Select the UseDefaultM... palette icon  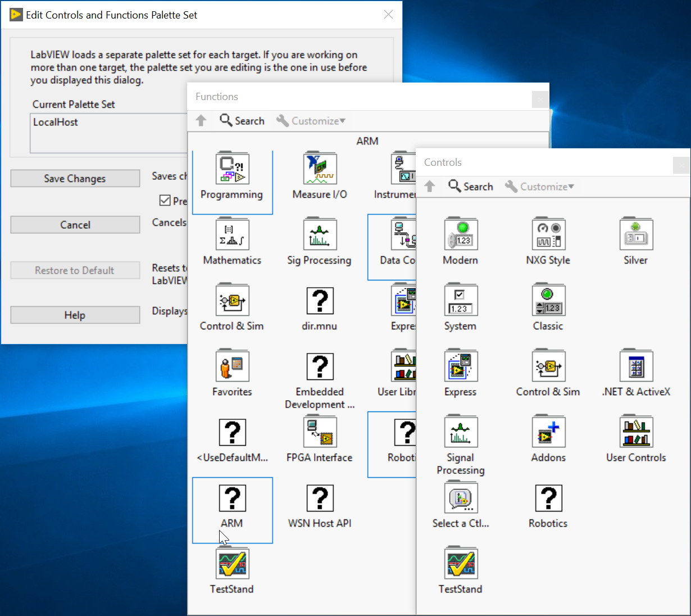tap(232, 432)
